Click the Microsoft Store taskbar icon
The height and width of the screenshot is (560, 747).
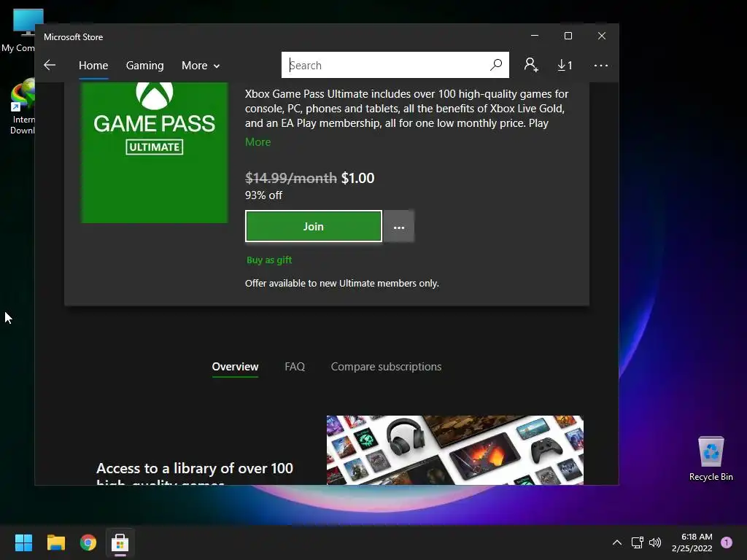point(120,542)
